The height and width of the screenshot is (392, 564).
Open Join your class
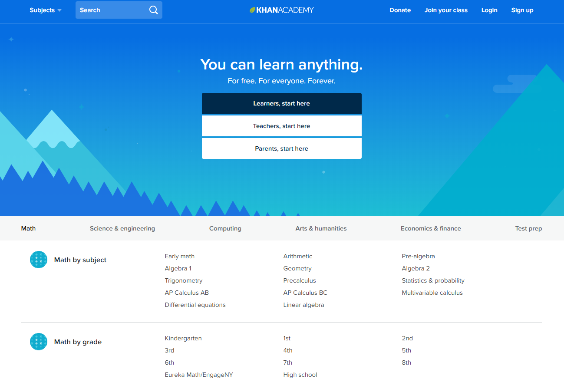446,10
